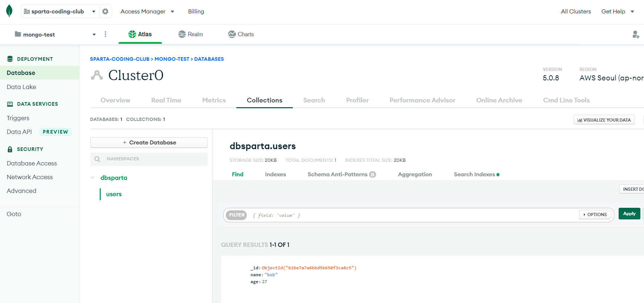The image size is (644, 303).
Task: Open the cluster Search tab
Action: click(314, 100)
